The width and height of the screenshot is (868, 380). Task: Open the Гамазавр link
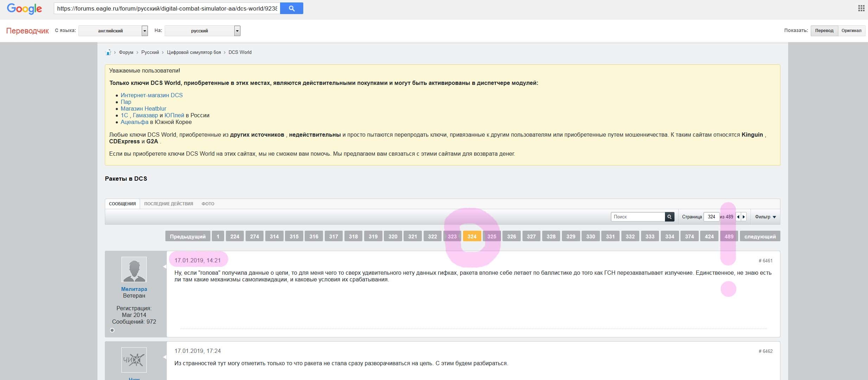click(x=145, y=115)
